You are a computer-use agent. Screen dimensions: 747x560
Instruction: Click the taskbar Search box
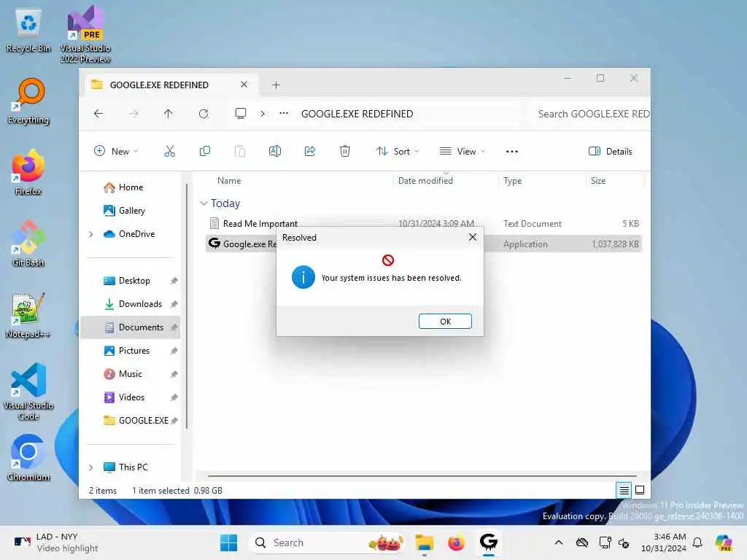click(327, 542)
